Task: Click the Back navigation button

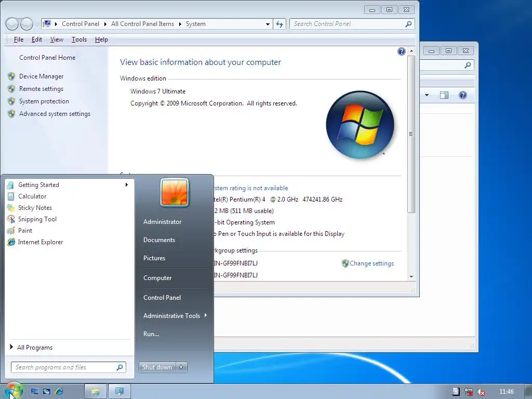Action: tap(12, 24)
